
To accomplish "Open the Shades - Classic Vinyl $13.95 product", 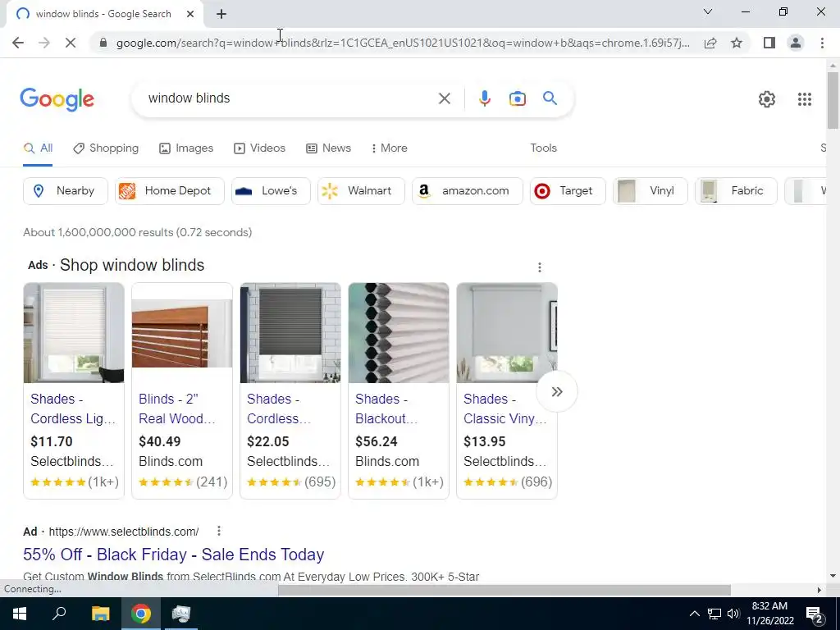I will click(504, 409).
